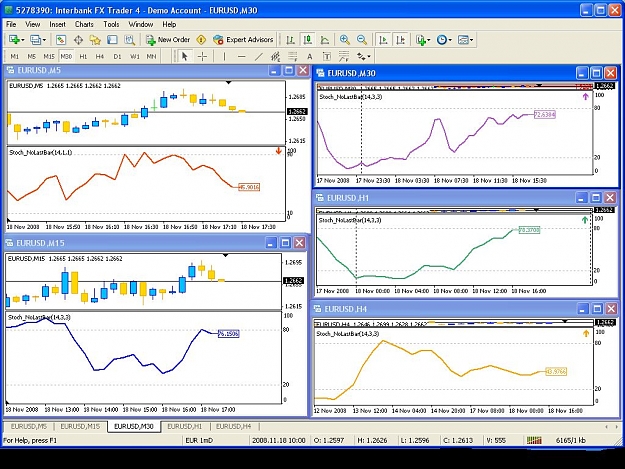Switch to candlestick display
Viewport: 625px width, 469px height.
pyautogui.click(x=307, y=39)
